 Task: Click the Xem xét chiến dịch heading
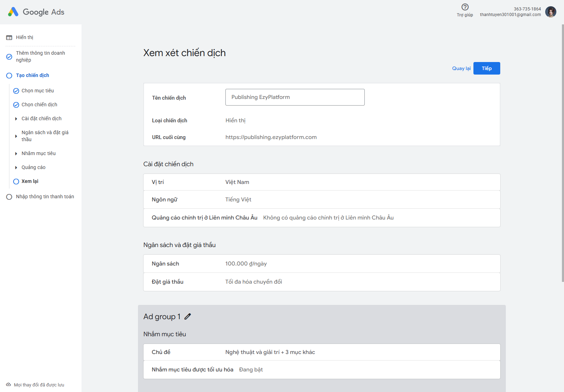tap(185, 53)
